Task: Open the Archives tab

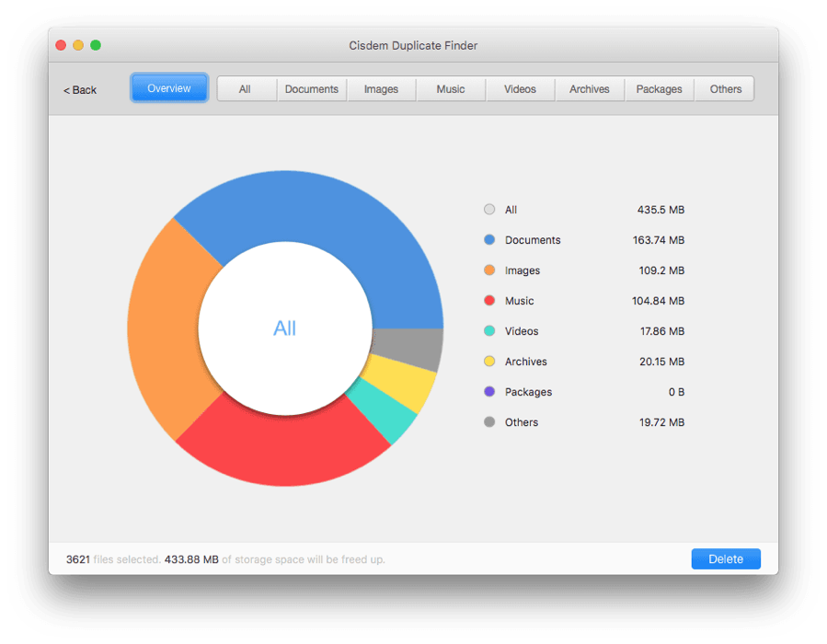Action: pyautogui.click(x=589, y=89)
